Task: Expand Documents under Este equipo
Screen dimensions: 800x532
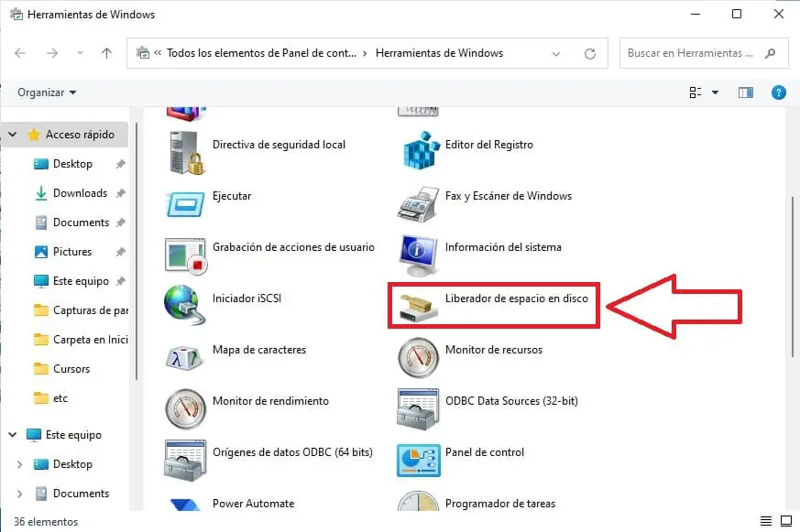Action: [19, 494]
